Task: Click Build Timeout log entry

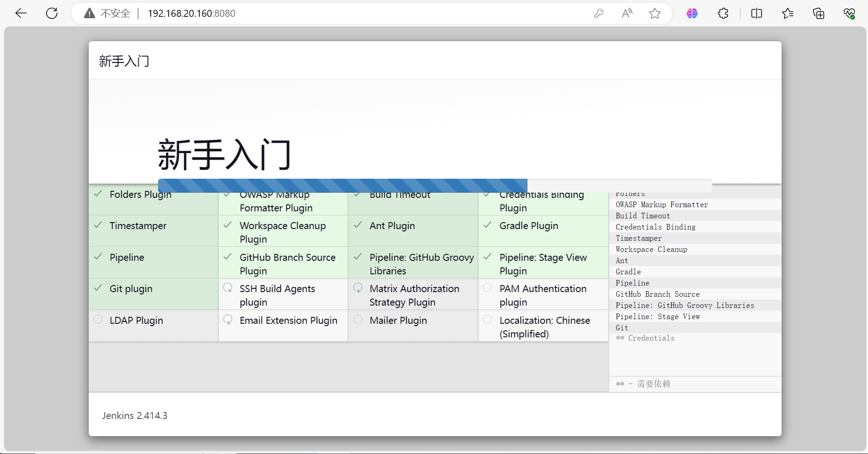Action: [x=643, y=216]
